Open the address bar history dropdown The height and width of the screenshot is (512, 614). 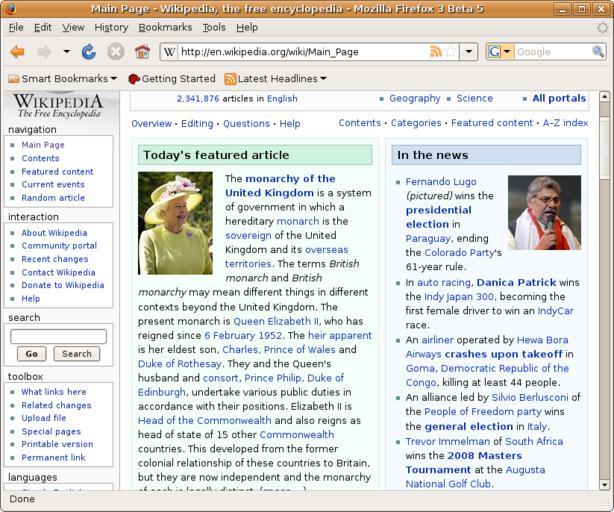(468, 52)
